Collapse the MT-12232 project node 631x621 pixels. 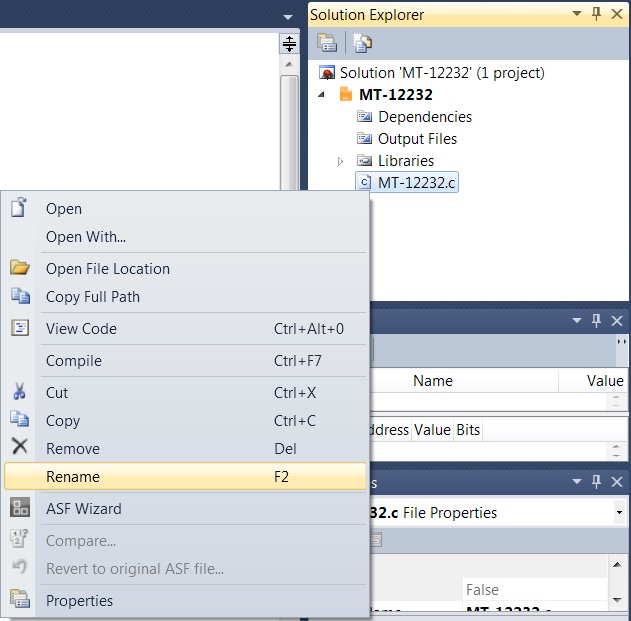click(x=322, y=95)
